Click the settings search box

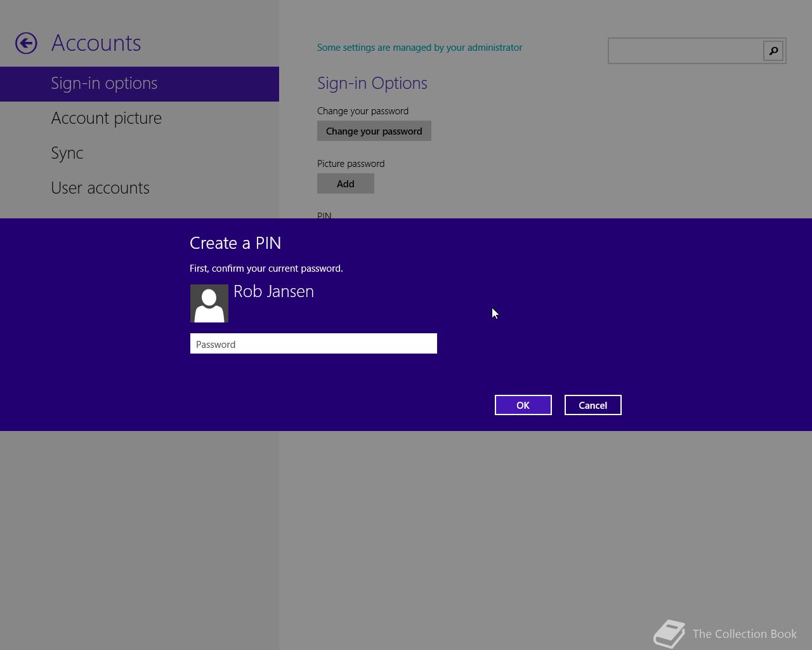[x=686, y=51]
